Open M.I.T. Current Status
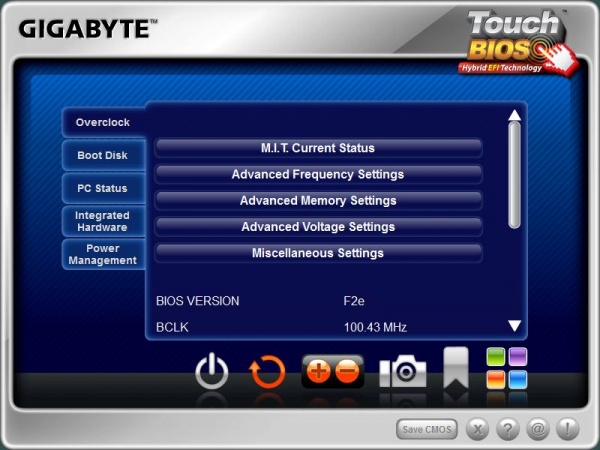This screenshot has width=600, height=450. point(318,148)
